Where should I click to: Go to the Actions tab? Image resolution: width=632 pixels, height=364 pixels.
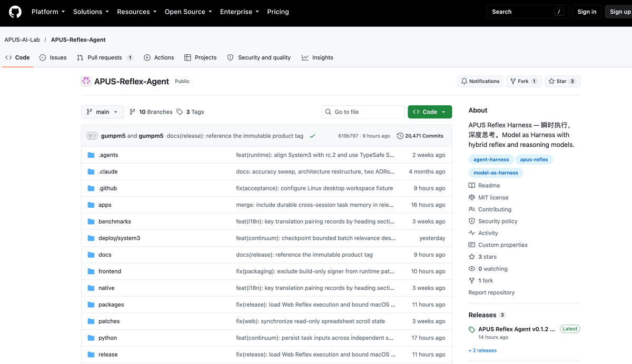[x=159, y=57]
